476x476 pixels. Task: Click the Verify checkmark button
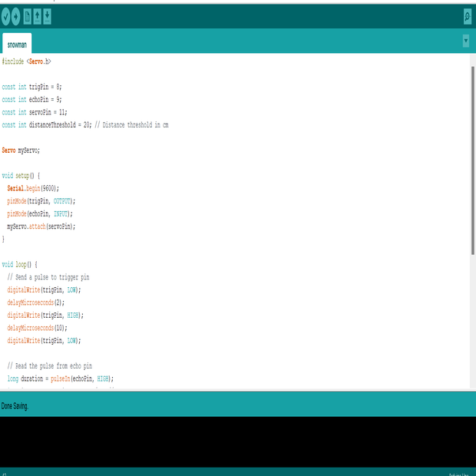(6, 16)
